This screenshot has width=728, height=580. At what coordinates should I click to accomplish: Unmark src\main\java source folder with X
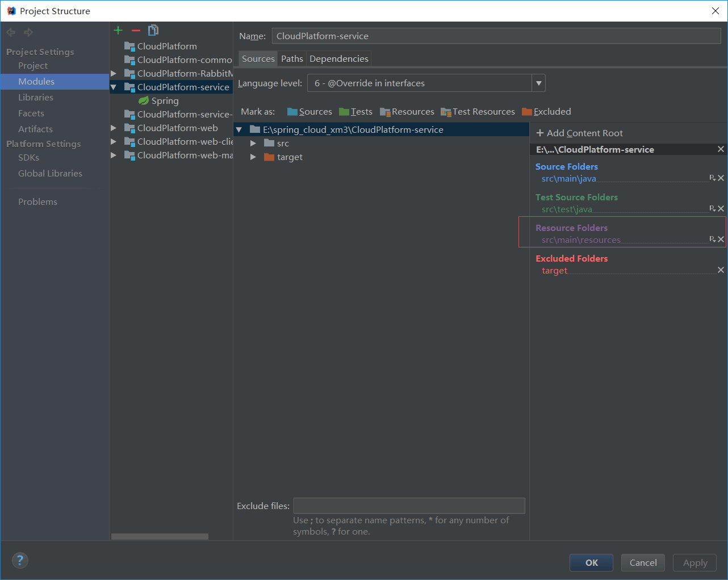point(721,178)
